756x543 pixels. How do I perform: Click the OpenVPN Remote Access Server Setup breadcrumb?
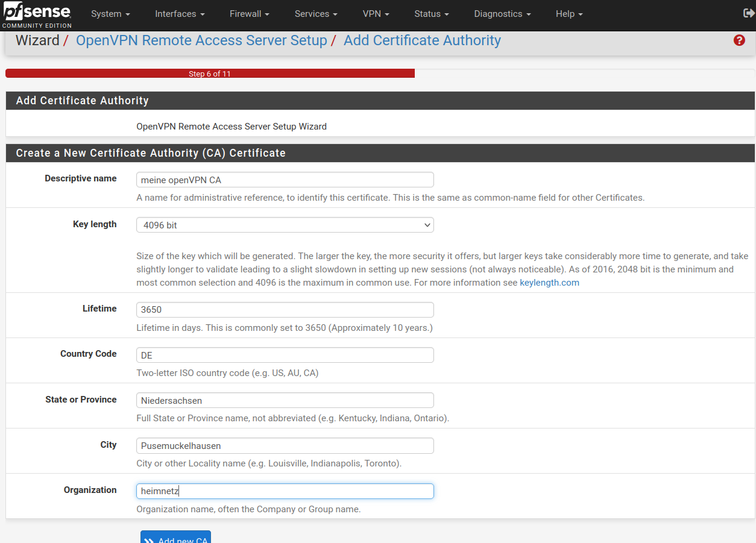click(x=201, y=40)
